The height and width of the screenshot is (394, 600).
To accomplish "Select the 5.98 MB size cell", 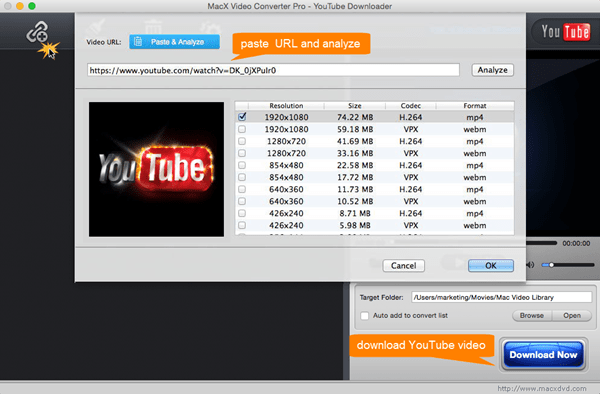I will [355, 226].
